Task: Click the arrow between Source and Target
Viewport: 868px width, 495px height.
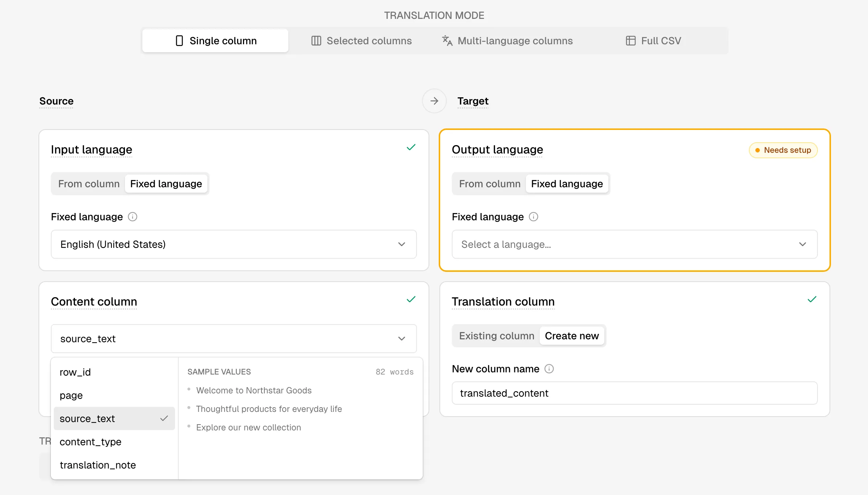Action: tap(434, 101)
